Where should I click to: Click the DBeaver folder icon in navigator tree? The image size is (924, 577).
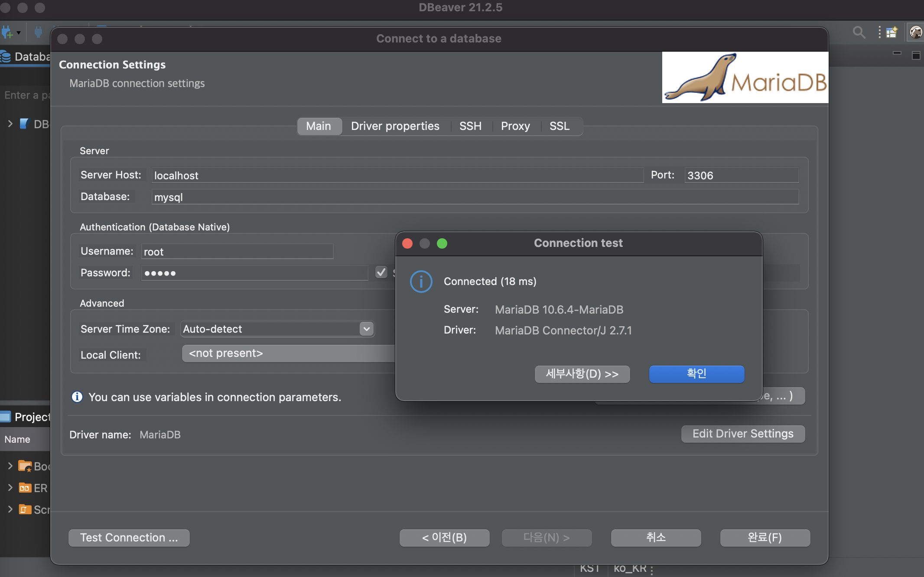pyautogui.click(x=25, y=124)
